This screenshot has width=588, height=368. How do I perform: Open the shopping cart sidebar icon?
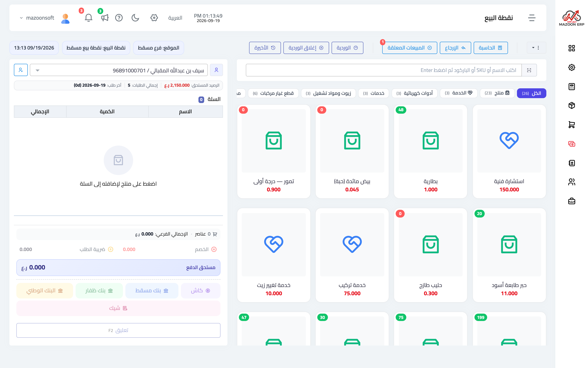[x=571, y=125]
